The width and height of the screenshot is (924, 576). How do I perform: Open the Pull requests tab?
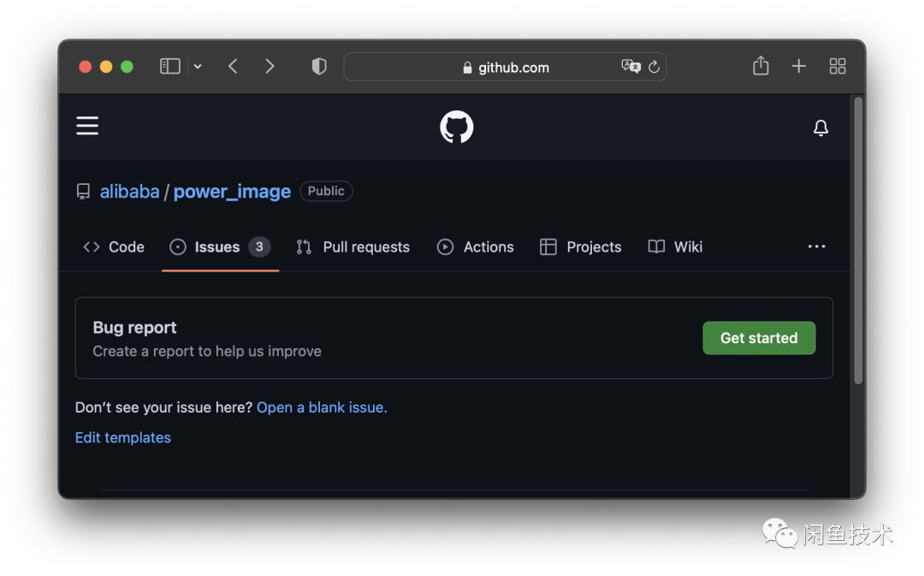coord(353,247)
